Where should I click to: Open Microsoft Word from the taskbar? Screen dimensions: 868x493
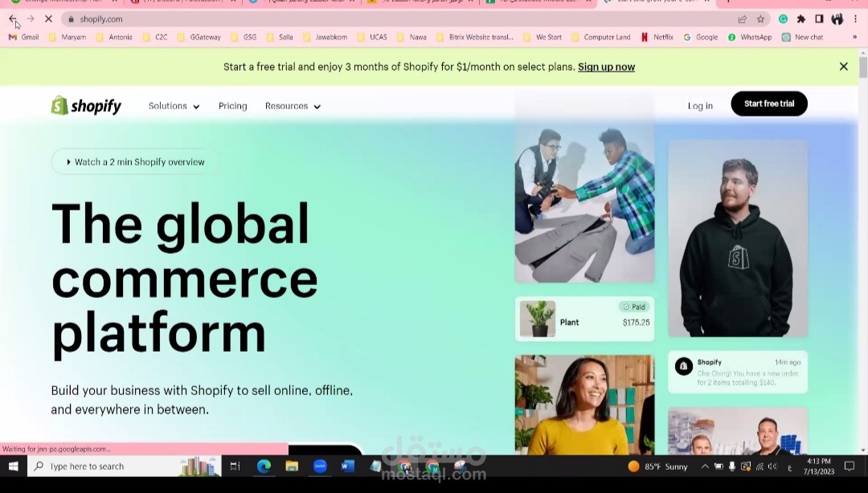click(348, 467)
